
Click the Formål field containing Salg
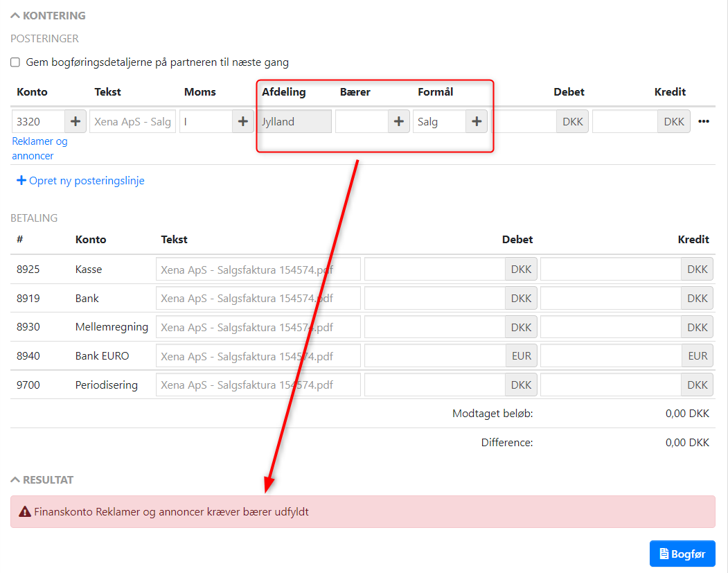point(439,121)
